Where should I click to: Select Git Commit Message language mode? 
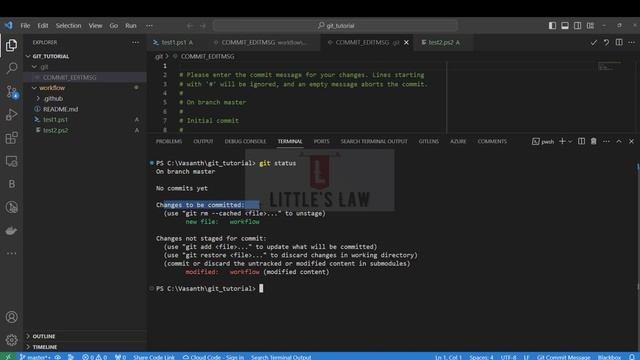click(x=563, y=357)
